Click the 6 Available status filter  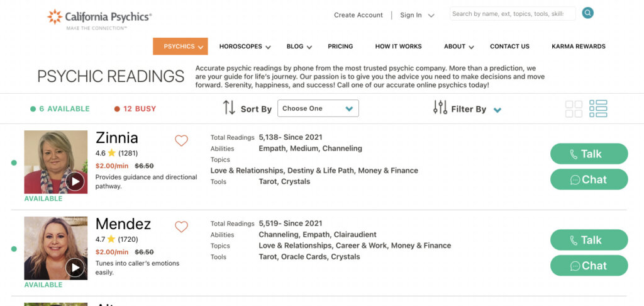(60, 109)
